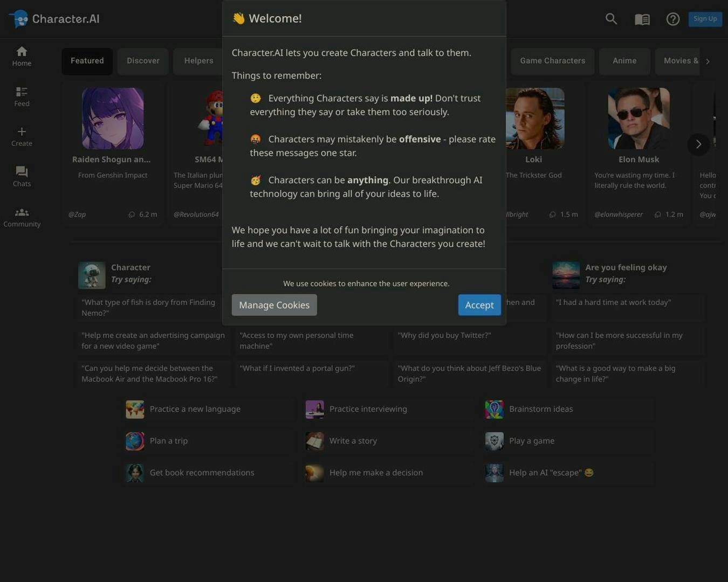Viewport: 728px width, 582px height.
Task: Open the character guide book icon
Action: pyautogui.click(x=642, y=19)
